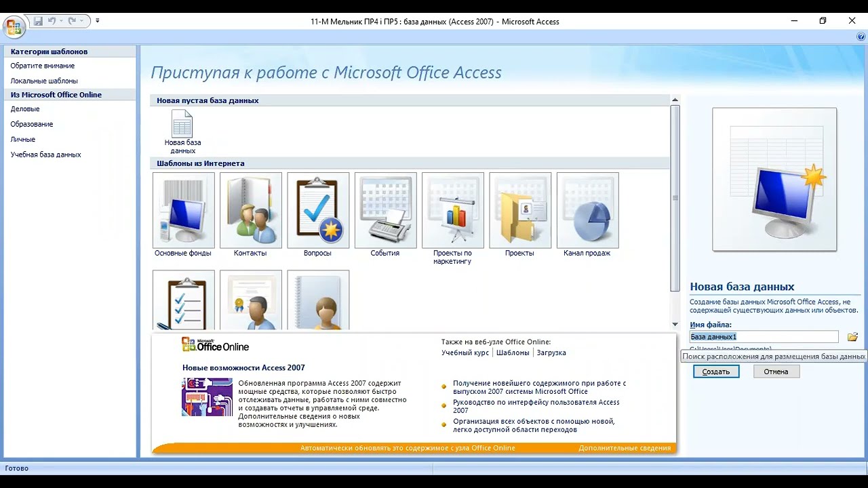Click link Руководство по интерфейсу пользователя Access 2007
The image size is (868, 488).
point(536,406)
